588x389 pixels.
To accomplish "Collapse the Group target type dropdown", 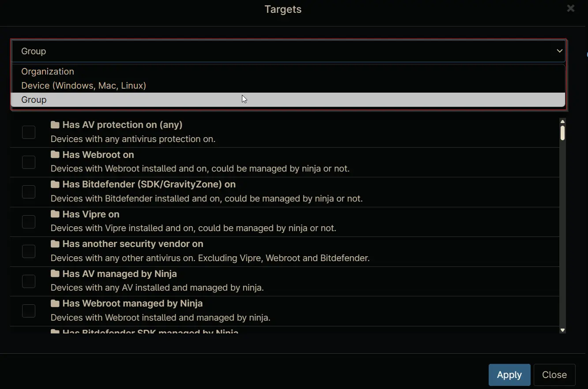I will [288, 51].
